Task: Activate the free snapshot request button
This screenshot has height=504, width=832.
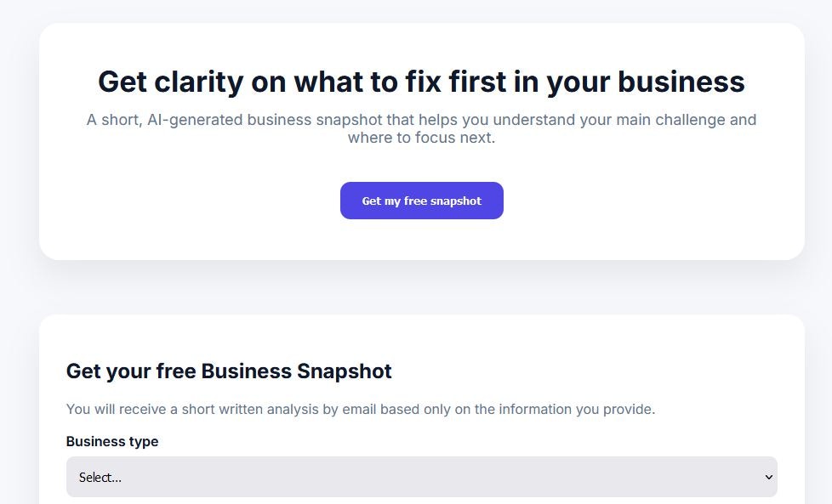Action: (x=421, y=201)
